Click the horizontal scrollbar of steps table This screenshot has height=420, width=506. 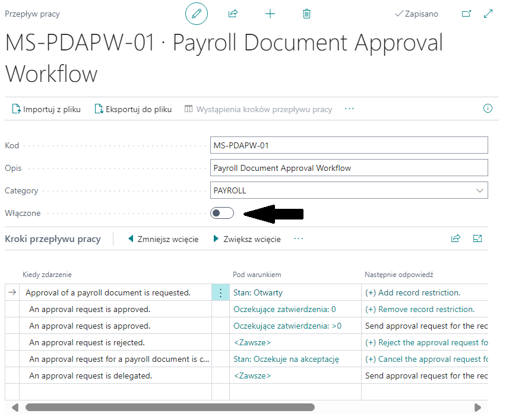(169, 408)
